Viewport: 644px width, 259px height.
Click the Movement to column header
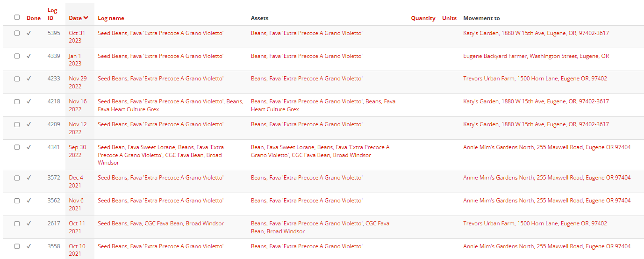click(x=481, y=18)
